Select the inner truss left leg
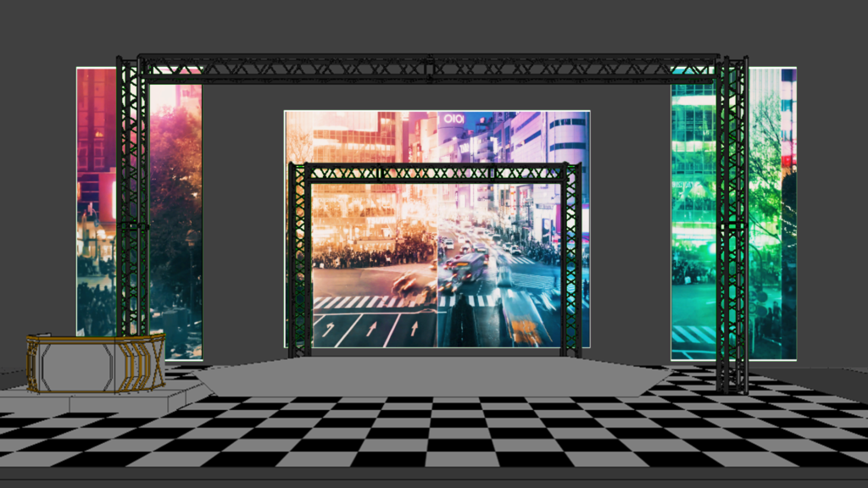 [x=299, y=263]
